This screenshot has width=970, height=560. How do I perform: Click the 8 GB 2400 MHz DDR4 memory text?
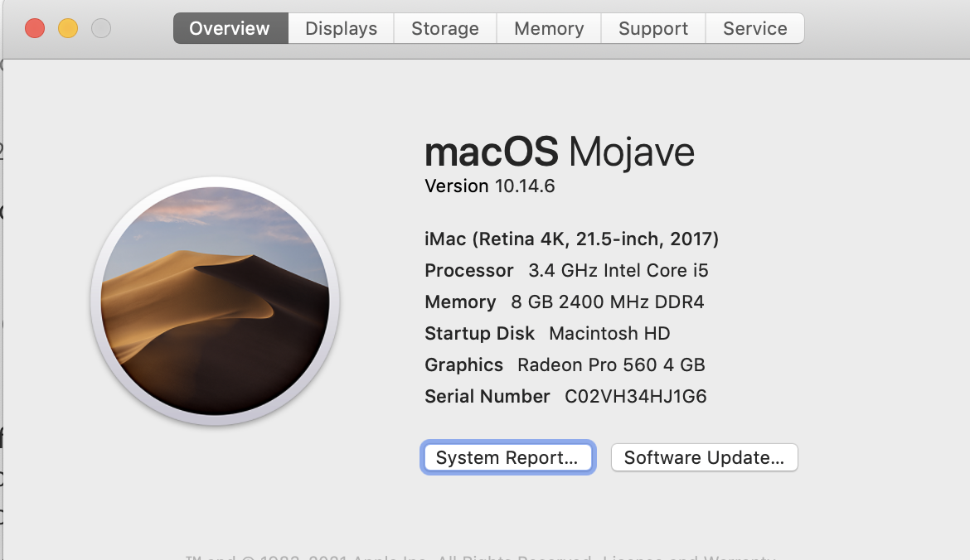pyautogui.click(x=608, y=302)
